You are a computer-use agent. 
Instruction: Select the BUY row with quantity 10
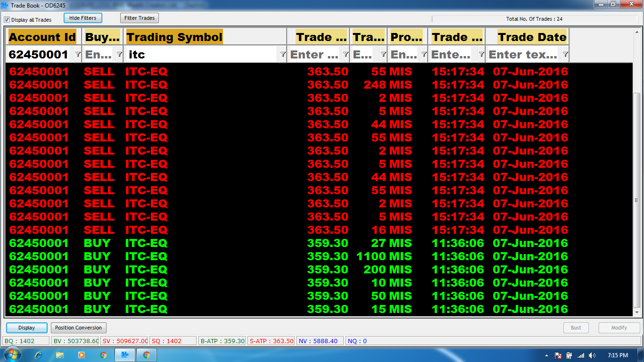(319, 283)
